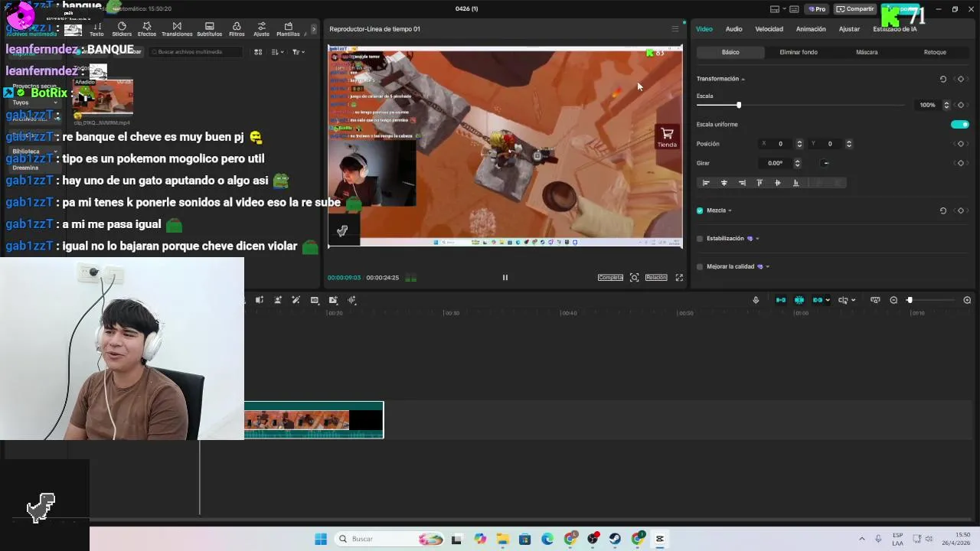Zoom out the timeline
Viewport: 980px width, 551px height.
click(893, 300)
